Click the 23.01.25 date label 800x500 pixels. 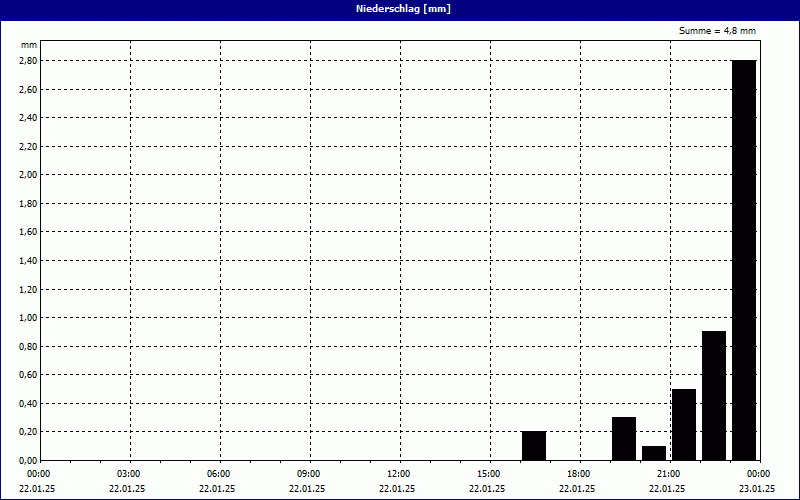click(757, 488)
